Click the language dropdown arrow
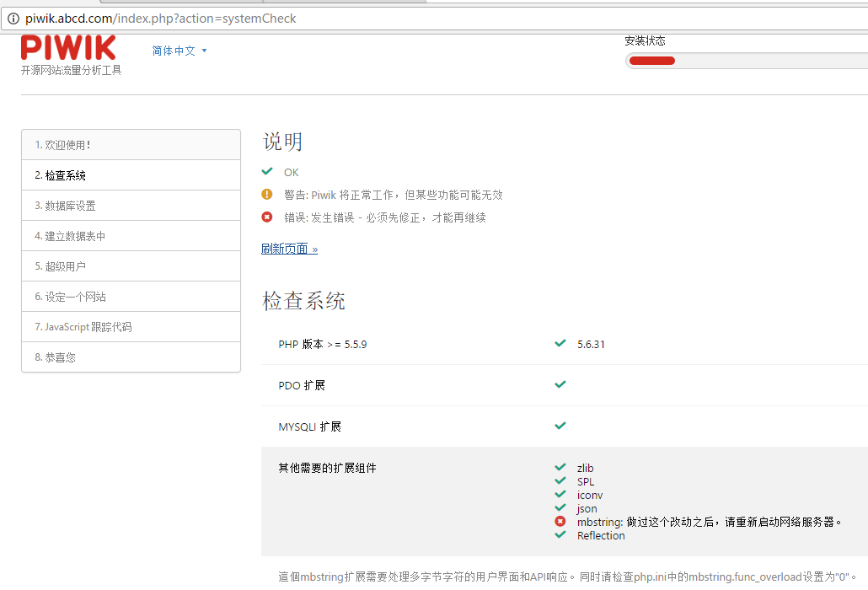Screen dimensions: 868x590 [x=204, y=51]
